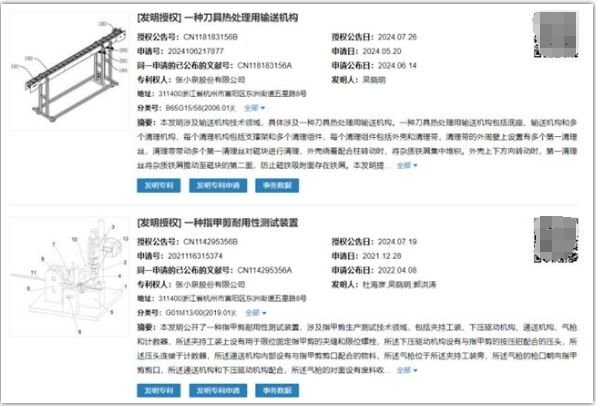Open patent title 一种指甲剪耐用性测试装置
This screenshot has height=406, width=596.
[241, 223]
